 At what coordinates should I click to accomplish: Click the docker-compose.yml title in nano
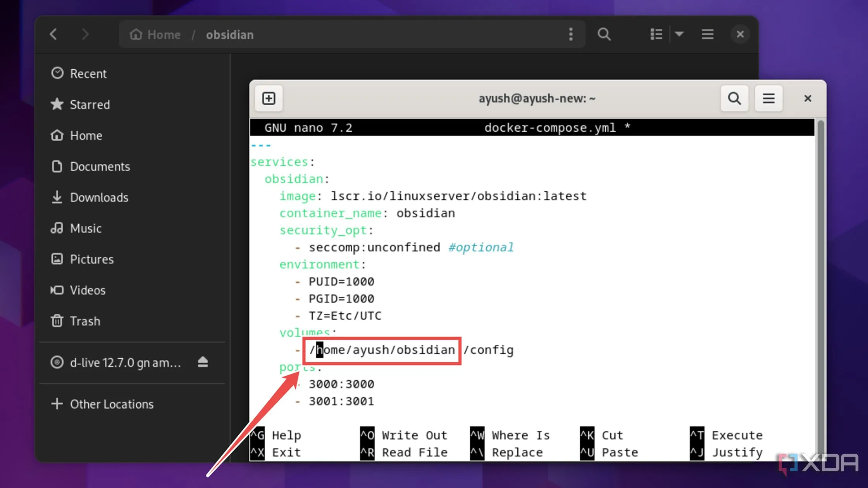coord(550,128)
